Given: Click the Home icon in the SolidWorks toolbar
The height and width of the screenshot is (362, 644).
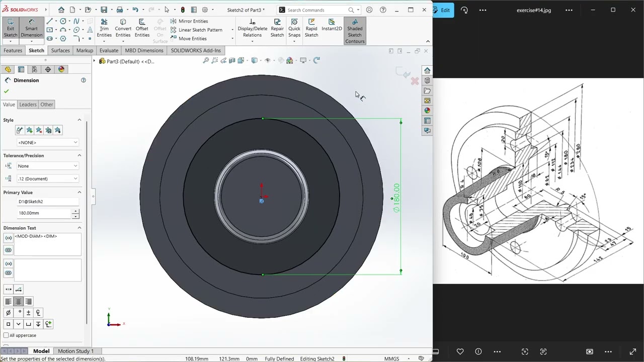Looking at the screenshot, I should (x=61, y=10).
